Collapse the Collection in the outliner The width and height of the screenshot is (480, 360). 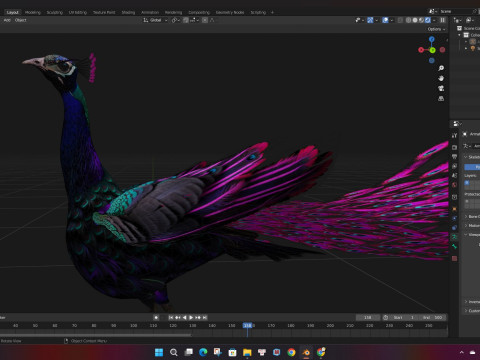[x=459, y=35]
